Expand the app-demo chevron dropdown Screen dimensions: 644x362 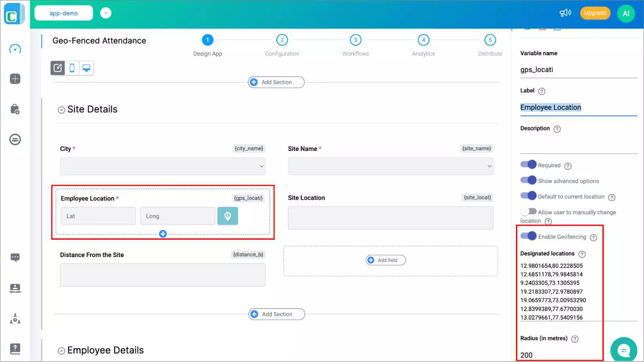click(105, 12)
